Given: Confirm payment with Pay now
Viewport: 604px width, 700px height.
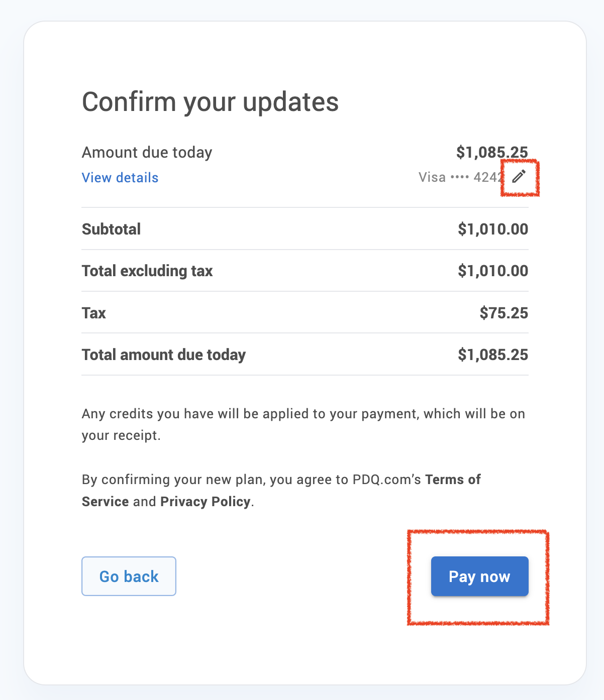Looking at the screenshot, I should [479, 576].
